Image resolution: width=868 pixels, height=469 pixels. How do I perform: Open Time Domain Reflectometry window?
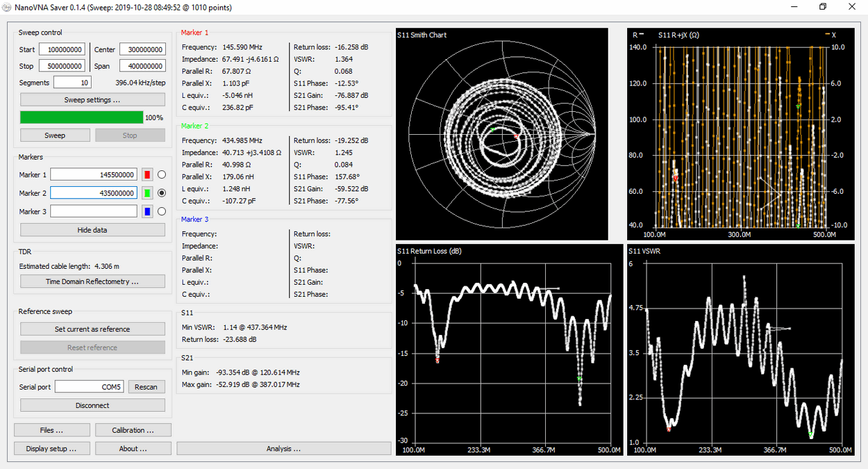click(x=92, y=281)
